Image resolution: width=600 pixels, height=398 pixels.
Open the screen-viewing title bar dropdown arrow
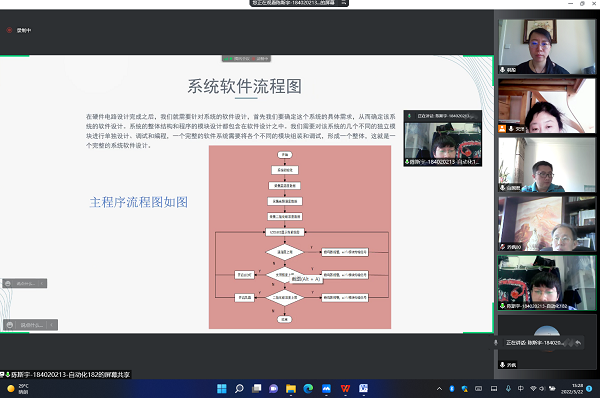click(344, 3)
